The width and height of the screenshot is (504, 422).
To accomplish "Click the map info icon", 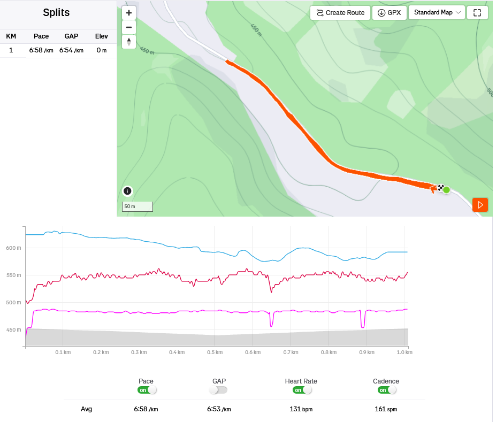I will click(x=127, y=191).
